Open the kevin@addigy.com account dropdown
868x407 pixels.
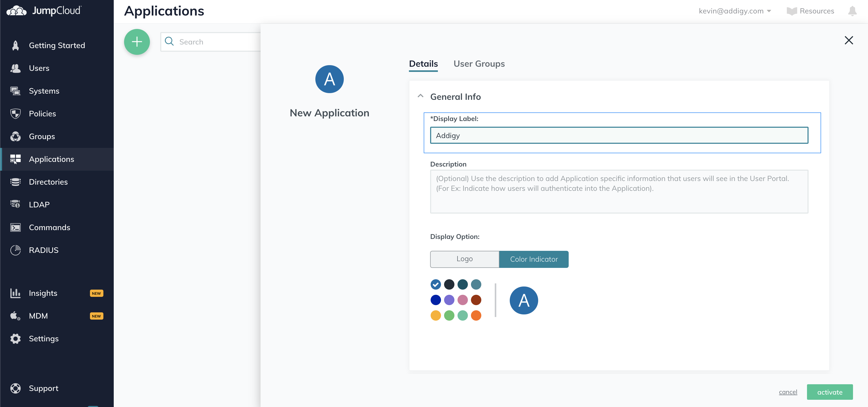tap(735, 11)
